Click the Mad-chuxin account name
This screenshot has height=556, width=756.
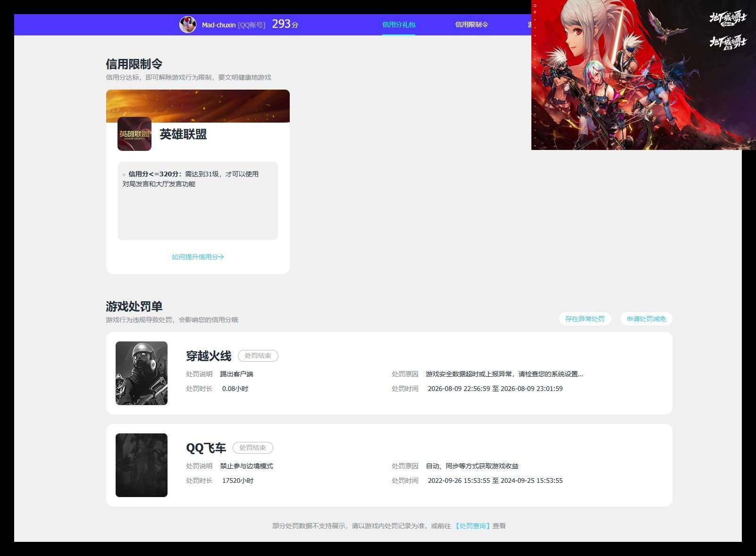pos(218,25)
